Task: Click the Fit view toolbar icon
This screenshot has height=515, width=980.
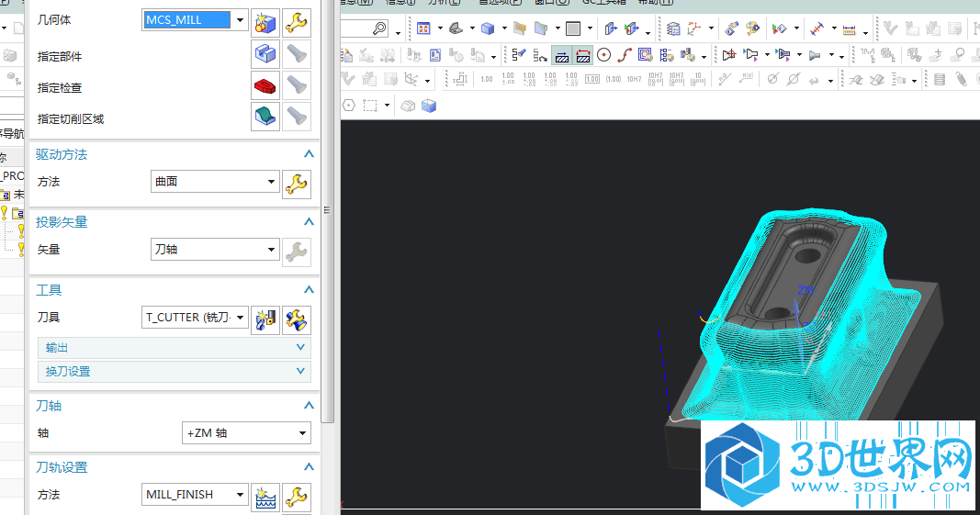Action: point(423,28)
